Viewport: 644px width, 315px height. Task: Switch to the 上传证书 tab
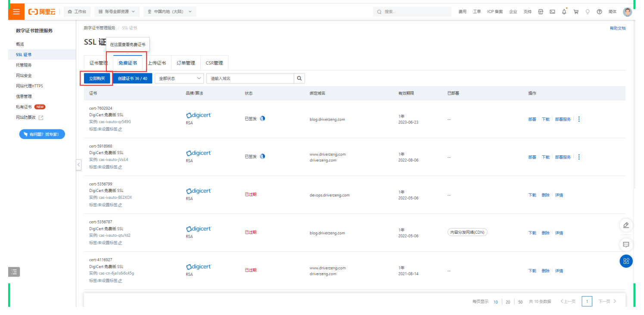point(157,63)
